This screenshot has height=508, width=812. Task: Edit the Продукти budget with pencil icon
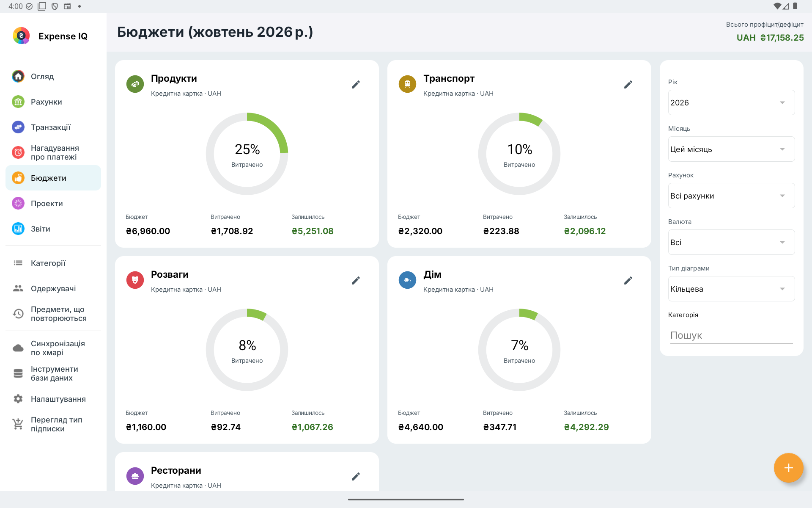[356, 85]
